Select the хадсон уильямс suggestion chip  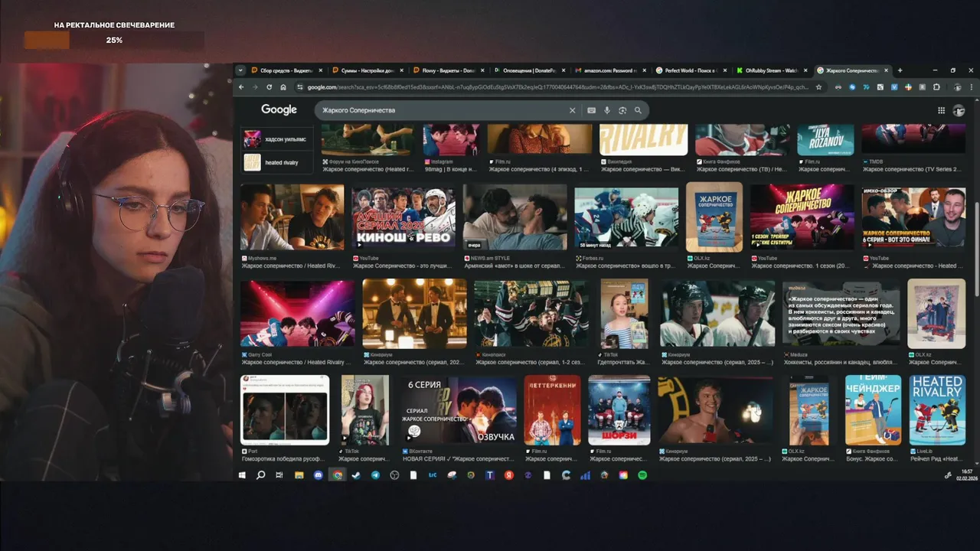click(x=276, y=139)
